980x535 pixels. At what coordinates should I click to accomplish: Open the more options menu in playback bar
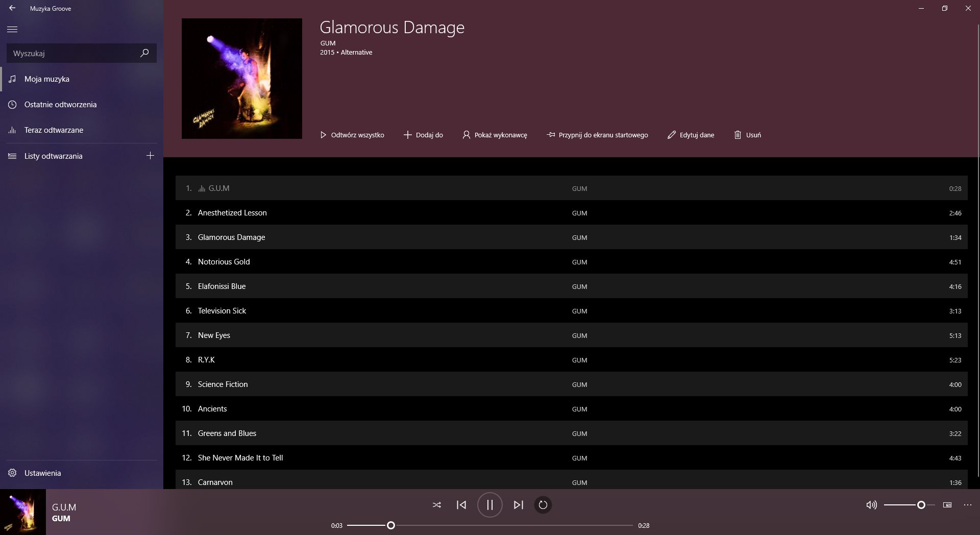968,505
